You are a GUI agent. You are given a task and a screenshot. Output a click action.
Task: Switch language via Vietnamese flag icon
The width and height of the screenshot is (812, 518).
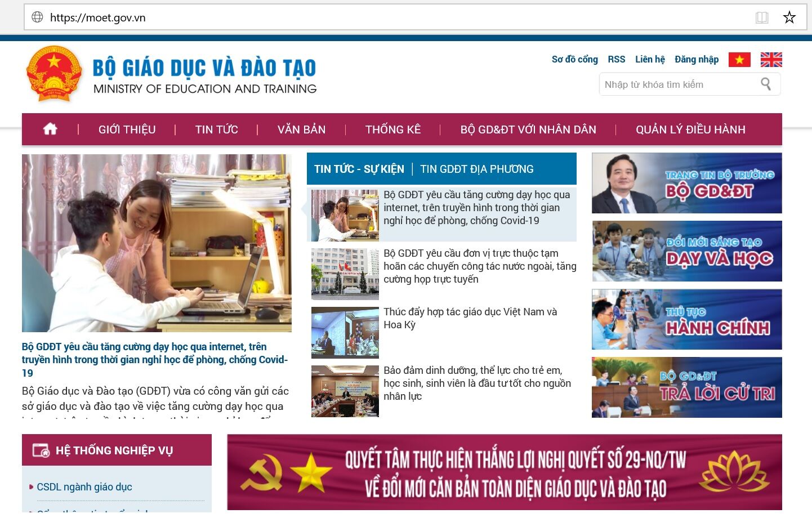click(x=739, y=60)
